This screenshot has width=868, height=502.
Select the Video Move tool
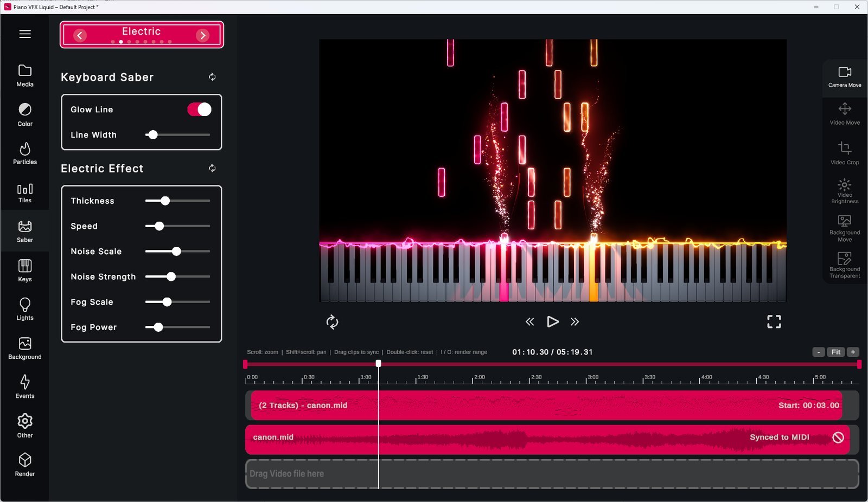tap(845, 114)
